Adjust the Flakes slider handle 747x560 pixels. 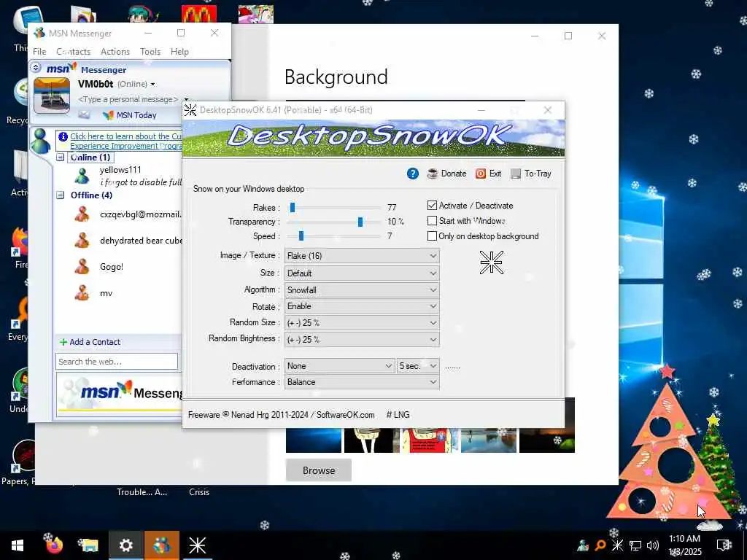(x=293, y=207)
